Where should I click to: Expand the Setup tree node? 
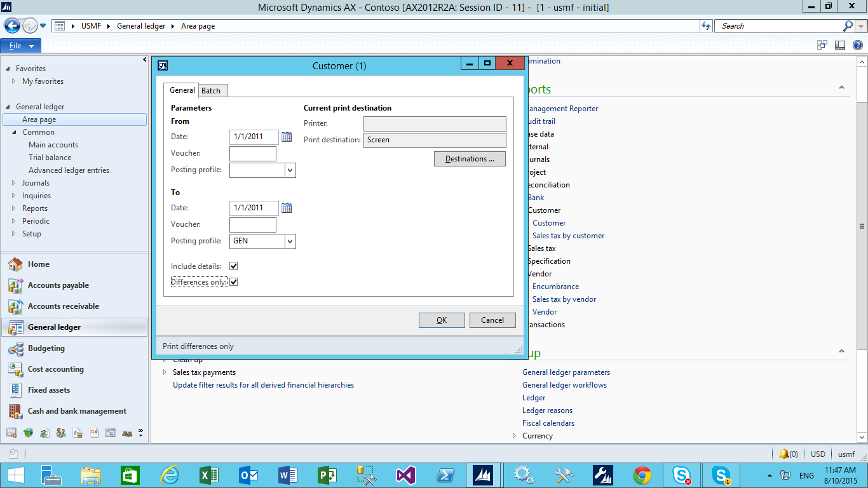coord(15,234)
